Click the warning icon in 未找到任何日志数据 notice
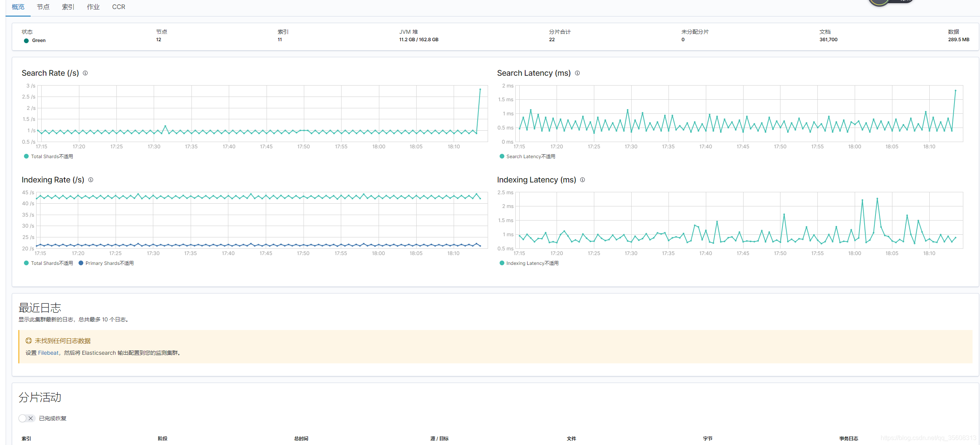 (29, 341)
